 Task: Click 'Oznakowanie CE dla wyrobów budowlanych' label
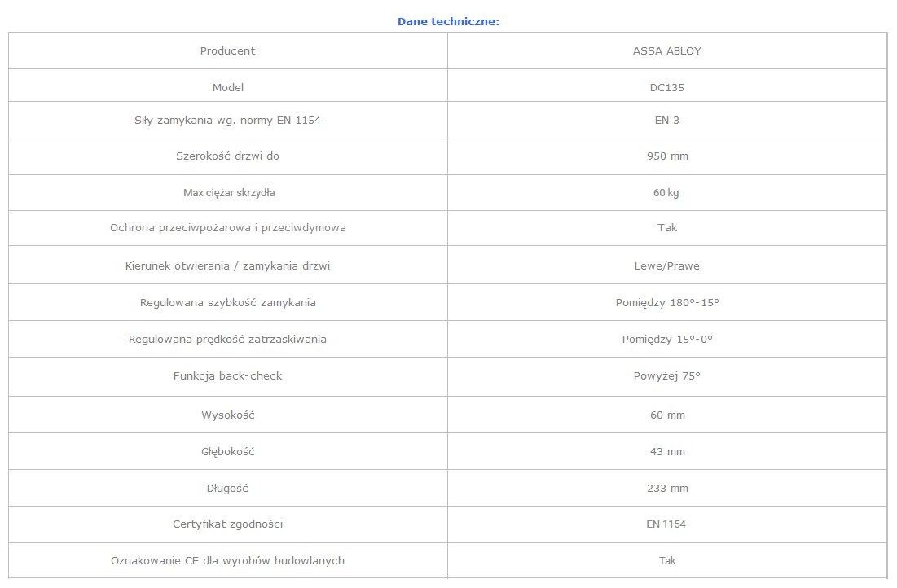(x=227, y=560)
